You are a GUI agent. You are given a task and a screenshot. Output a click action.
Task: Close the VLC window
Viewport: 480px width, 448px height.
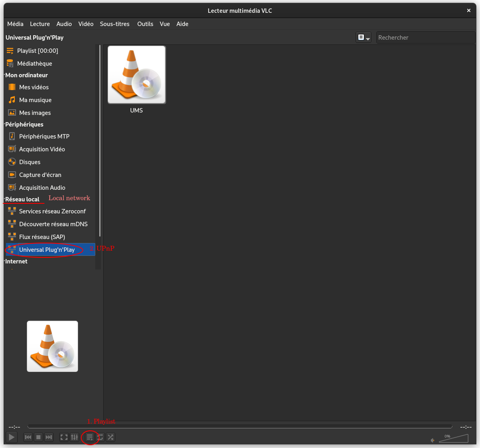tap(469, 10)
